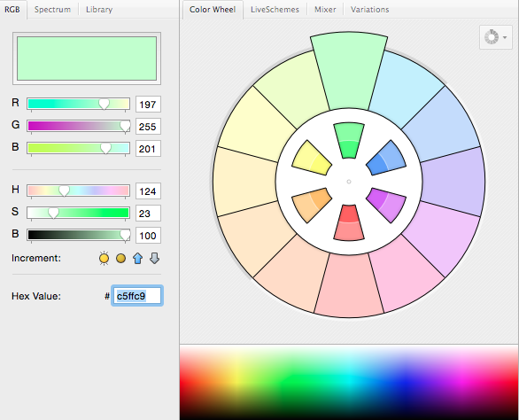Open the color wheel style dropdown

495,37
